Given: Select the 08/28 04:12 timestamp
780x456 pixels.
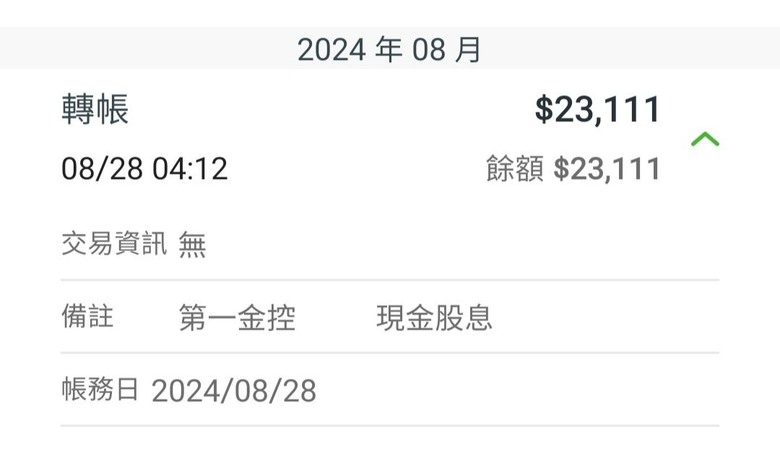Looking at the screenshot, I should click(x=144, y=168).
